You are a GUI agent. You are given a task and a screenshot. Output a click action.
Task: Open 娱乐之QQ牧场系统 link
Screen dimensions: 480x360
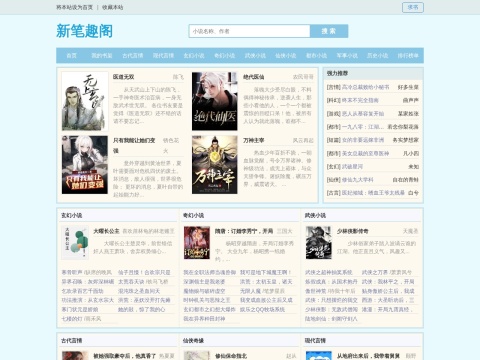(262, 309)
